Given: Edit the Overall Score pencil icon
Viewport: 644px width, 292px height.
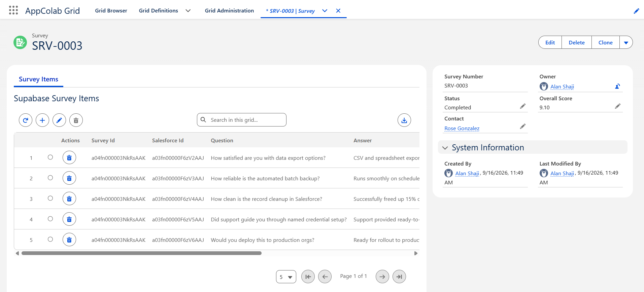Looking at the screenshot, I should click(x=618, y=106).
